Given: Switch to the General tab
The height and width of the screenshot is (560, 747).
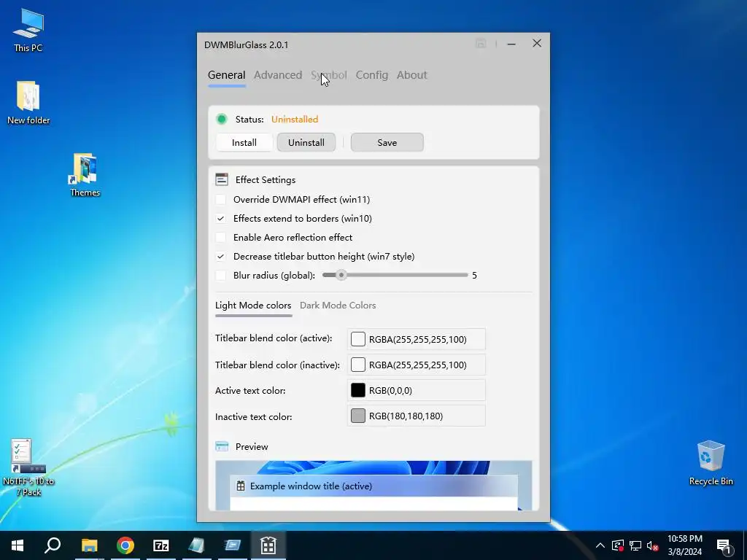Looking at the screenshot, I should click(x=227, y=75).
